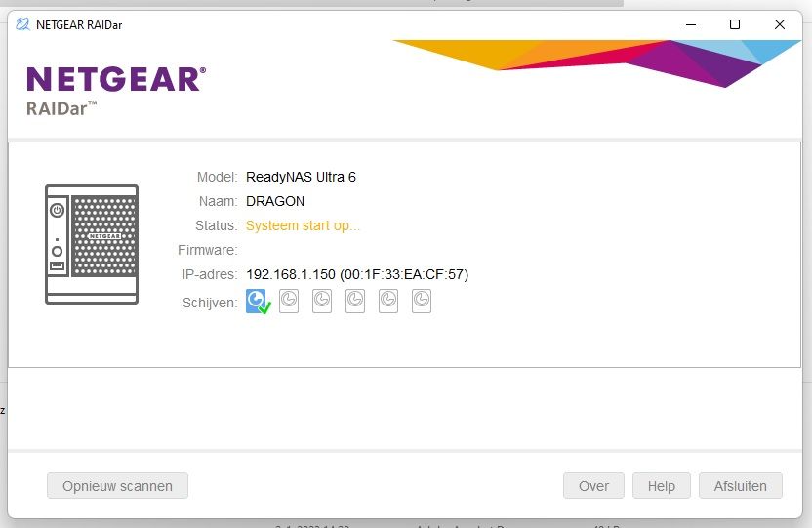Click the IP address 192.168.1.150
The width and height of the screenshot is (812, 528).
[291, 274]
